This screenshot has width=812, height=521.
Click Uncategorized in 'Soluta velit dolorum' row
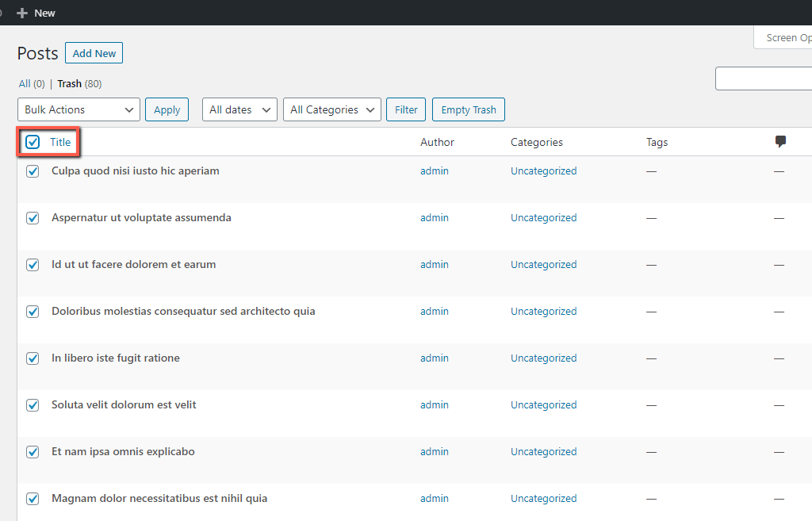pos(544,405)
